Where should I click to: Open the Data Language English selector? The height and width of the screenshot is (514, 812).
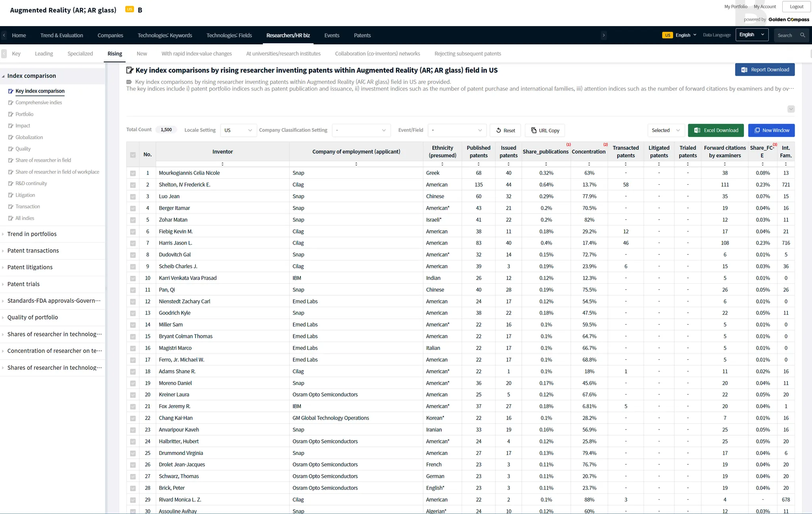[751, 35]
